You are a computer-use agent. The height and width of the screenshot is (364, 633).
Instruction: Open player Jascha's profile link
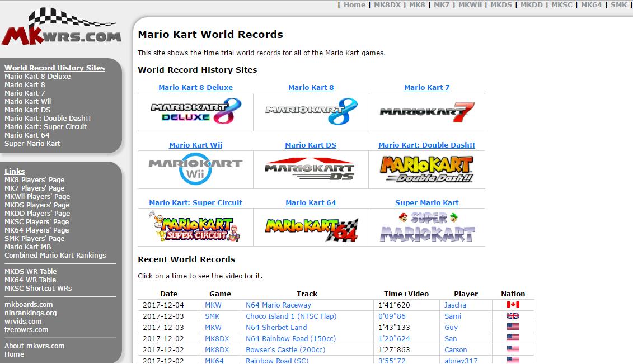(x=456, y=305)
